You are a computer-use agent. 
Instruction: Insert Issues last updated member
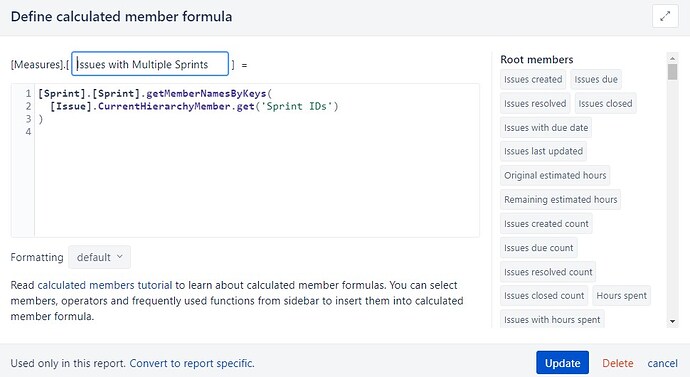pos(543,151)
